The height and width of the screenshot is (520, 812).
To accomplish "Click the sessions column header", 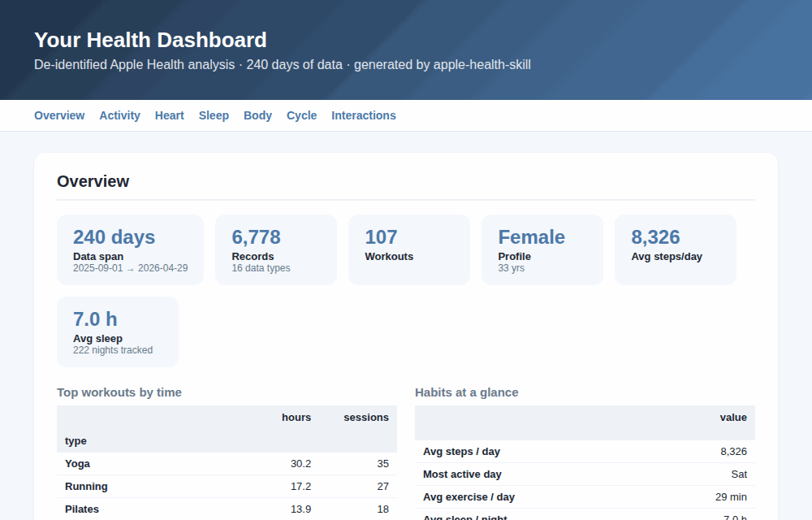I will pos(366,418).
